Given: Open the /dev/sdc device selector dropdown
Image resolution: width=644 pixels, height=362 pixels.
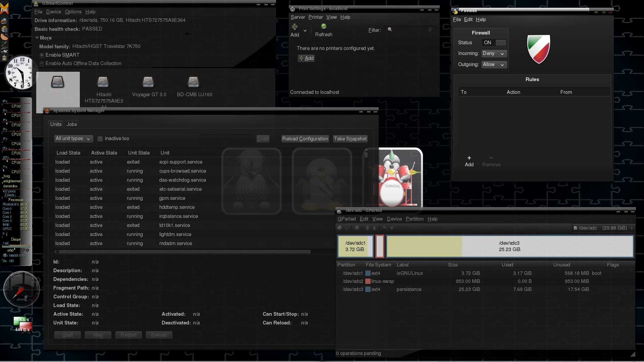Looking at the screenshot, I should [x=603, y=228].
